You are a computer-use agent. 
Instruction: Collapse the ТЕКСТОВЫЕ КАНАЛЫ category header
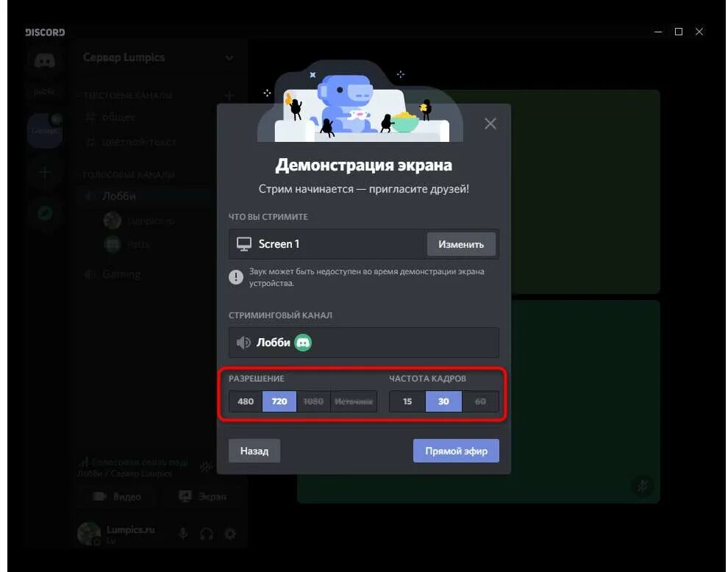point(128,96)
